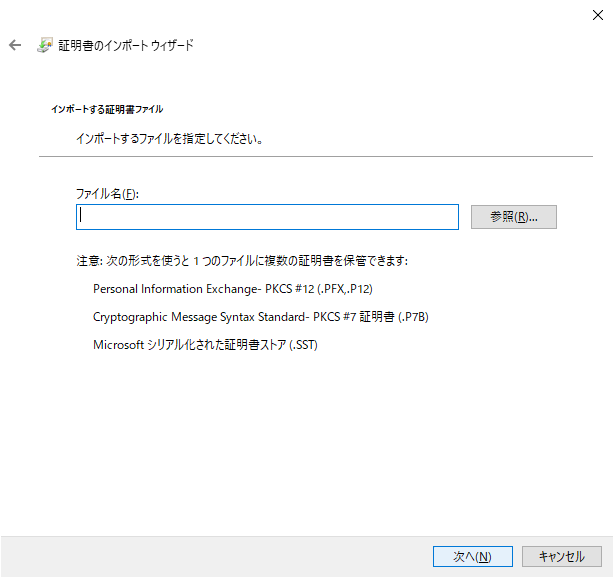Screen dimensions: 614x578
Task: Open the 参照(R)... browse button
Action: [x=513, y=217]
